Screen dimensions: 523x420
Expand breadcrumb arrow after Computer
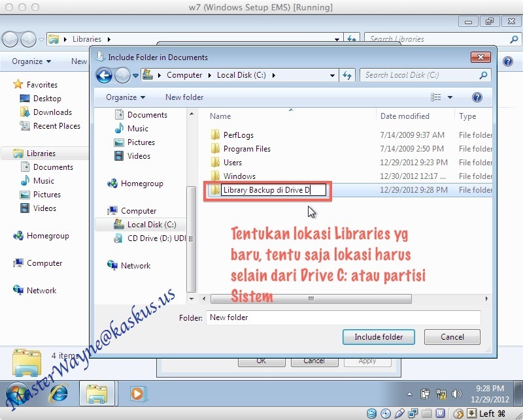pos(210,76)
